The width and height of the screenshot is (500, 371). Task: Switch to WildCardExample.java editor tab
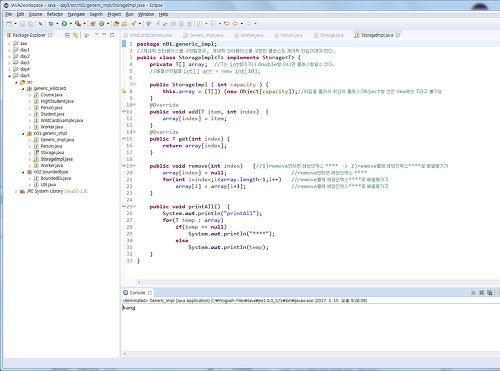(148, 35)
